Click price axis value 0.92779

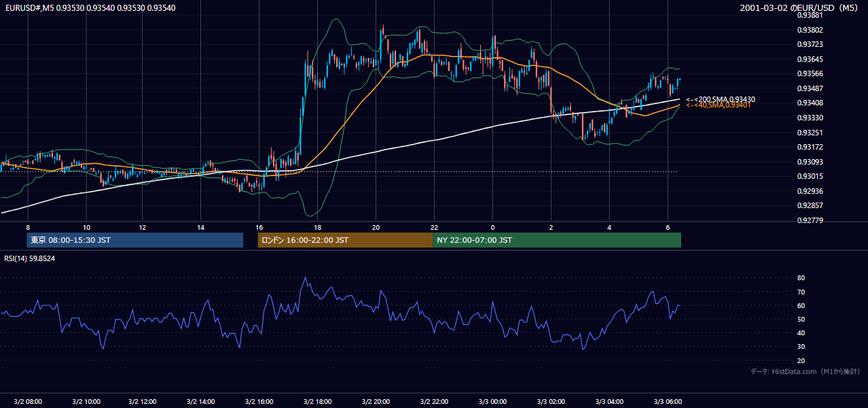tap(810, 220)
